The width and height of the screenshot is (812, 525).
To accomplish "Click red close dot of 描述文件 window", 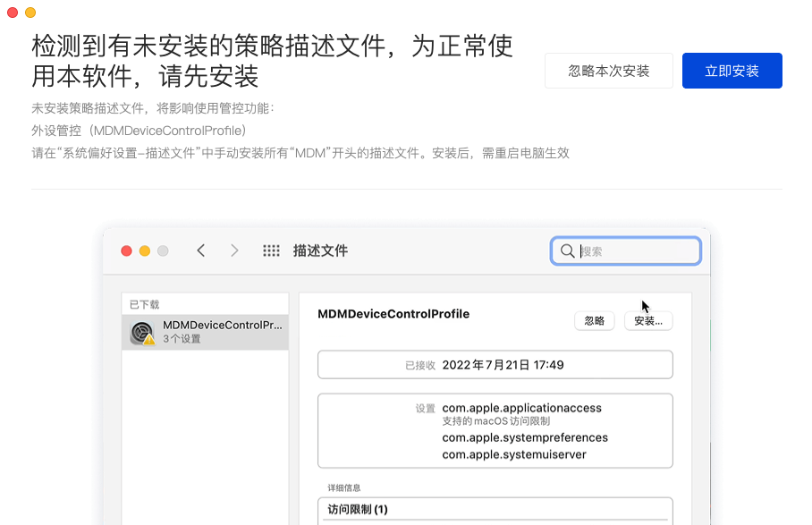I will (126, 251).
